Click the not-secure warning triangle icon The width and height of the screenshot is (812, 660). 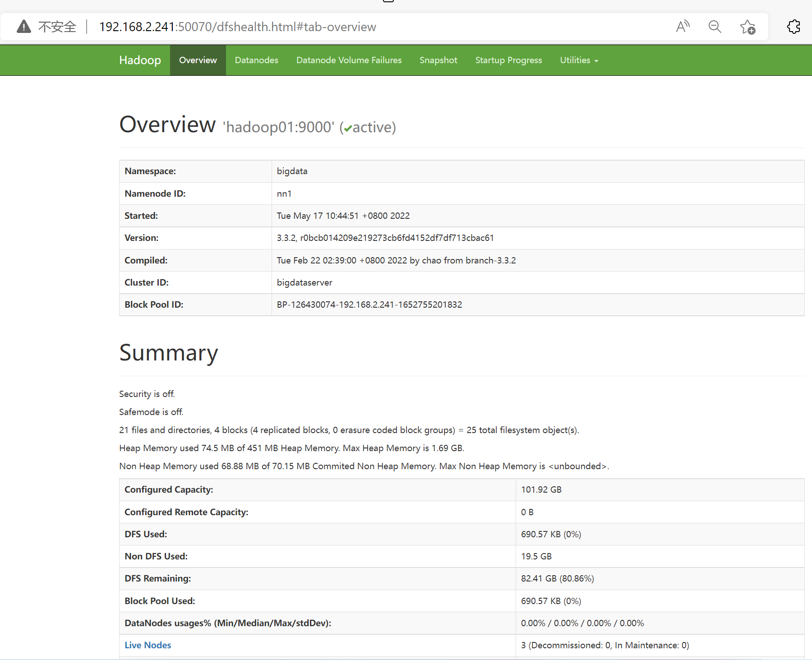(23, 27)
